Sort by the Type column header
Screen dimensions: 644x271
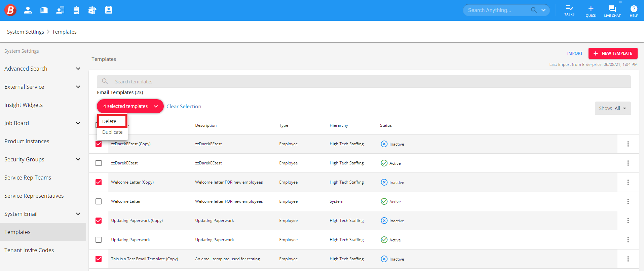(283, 125)
